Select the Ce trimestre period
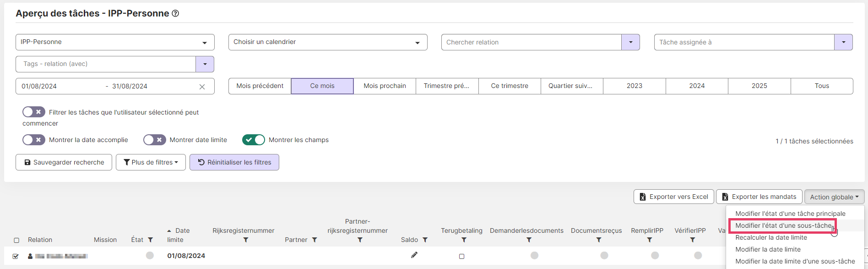The height and width of the screenshot is (269, 868). pos(510,86)
